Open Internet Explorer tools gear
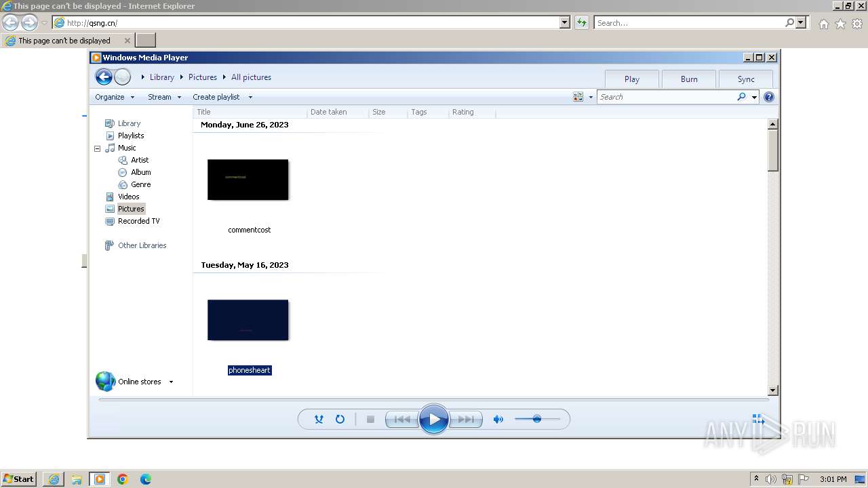This screenshot has width=868, height=488. [x=857, y=24]
